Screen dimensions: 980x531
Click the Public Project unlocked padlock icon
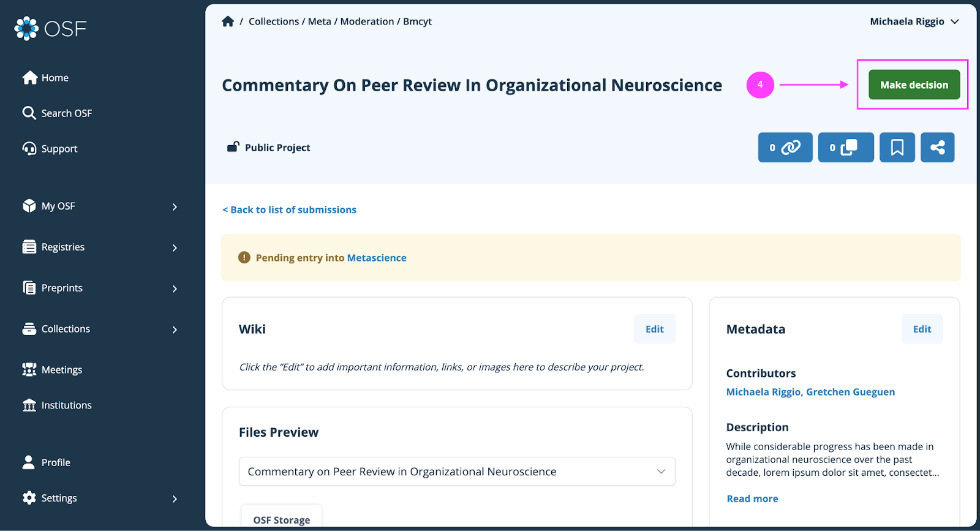[x=233, y=147]
